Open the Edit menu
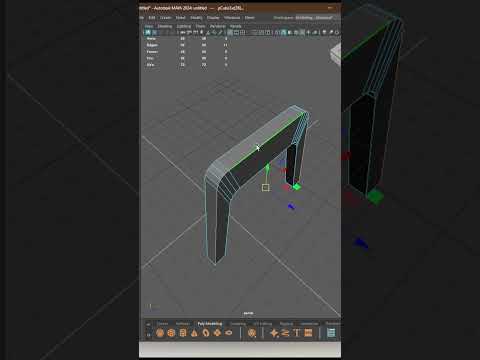The image size is (480, 360). (x=152, y=18)
